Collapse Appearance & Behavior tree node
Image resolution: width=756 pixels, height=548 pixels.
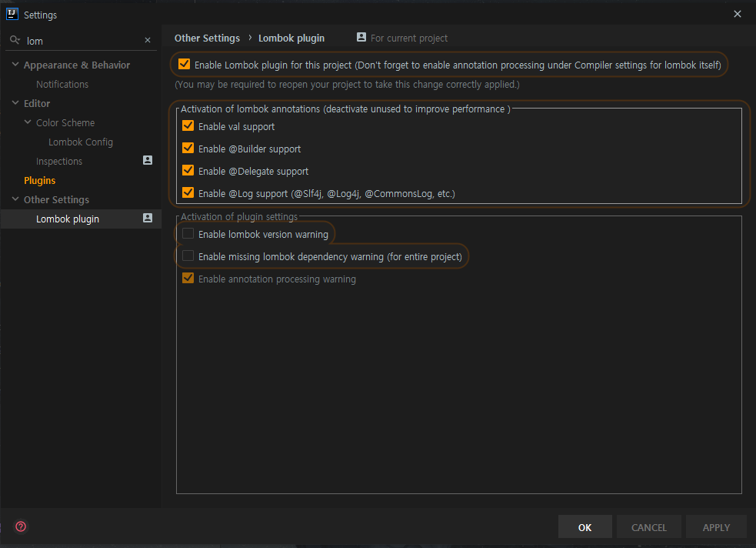click(15, 64)
